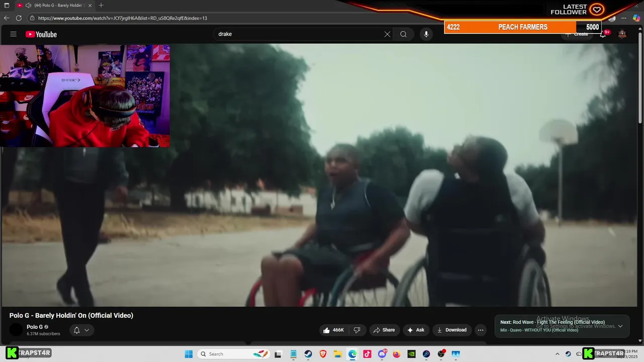The width and height of the screenshot is (644, 362).
Task: Mute the Polo G browser tab
Action: [x=29, y=6]
